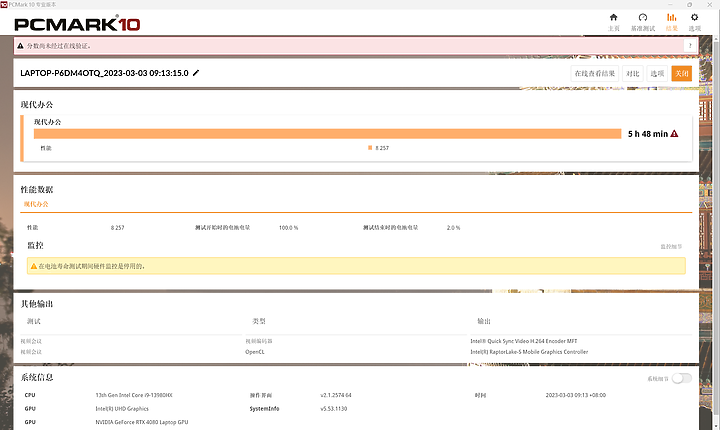Click the 5 h 48 min result
Image resolution: width=720 pixels, height=430 pixels.
[x=647, y=134]
